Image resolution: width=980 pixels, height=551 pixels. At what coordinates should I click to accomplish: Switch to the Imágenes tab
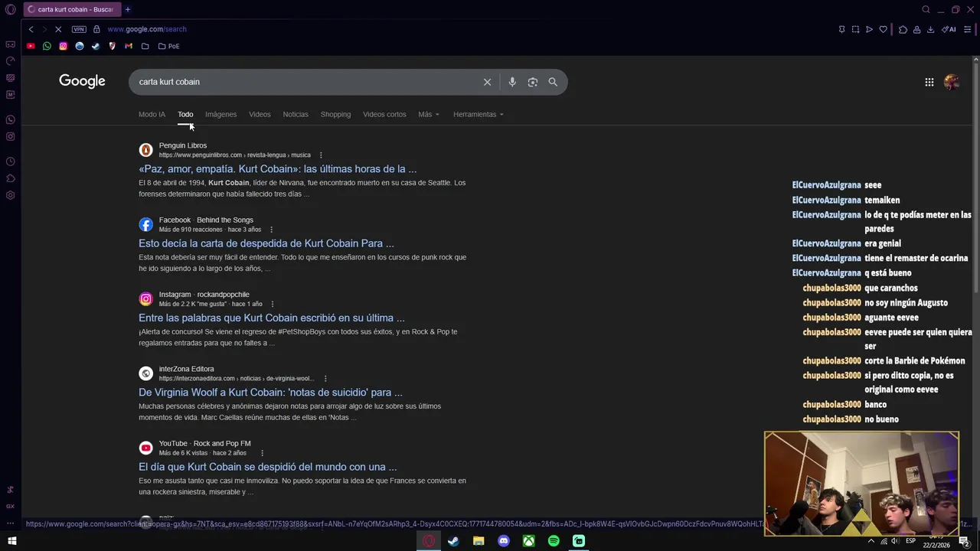(220, 114)
